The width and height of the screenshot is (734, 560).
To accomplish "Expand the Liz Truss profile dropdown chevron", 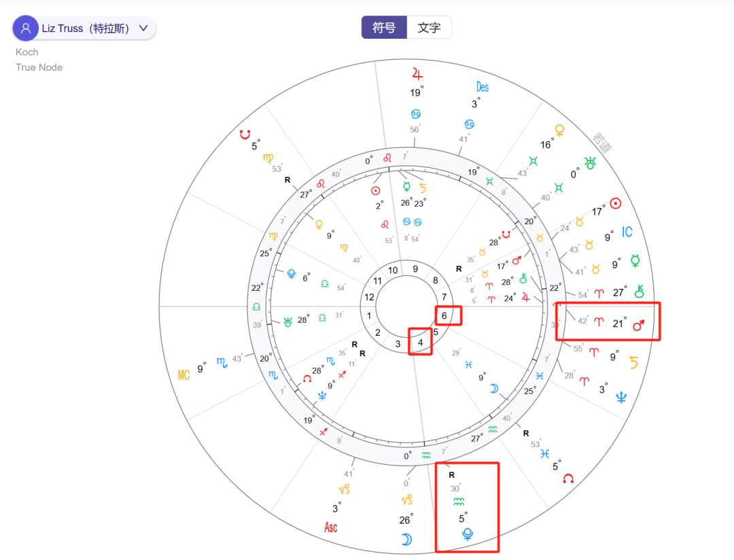I will tap(143, 28).
